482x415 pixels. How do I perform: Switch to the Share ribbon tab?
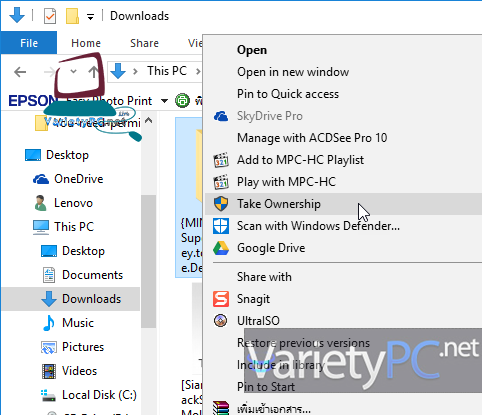[x=144, y=43]
